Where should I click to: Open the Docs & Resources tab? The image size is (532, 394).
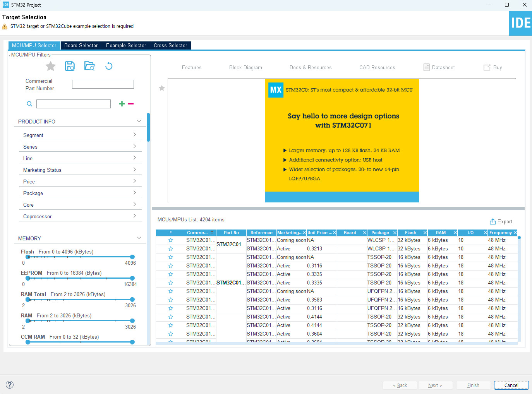pos(311,67)
